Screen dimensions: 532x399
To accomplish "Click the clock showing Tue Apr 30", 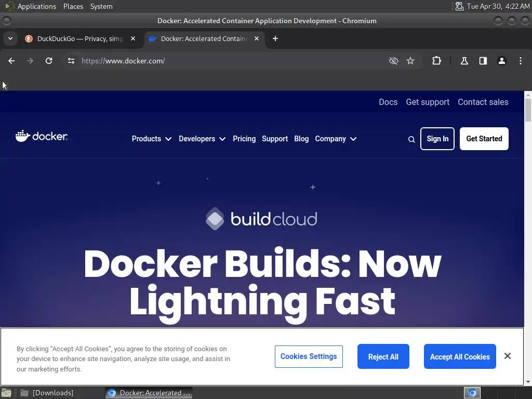I will pyautogui.click(x=498, y=6).
